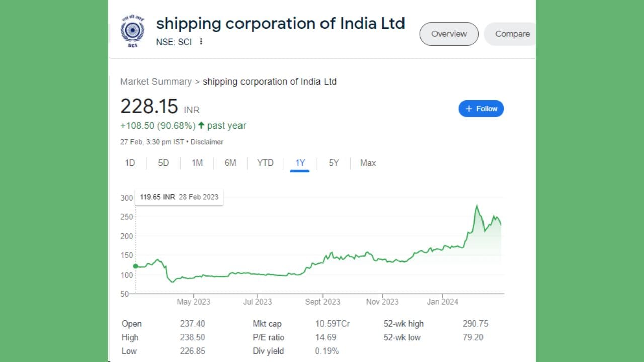
Task: Click the green up arrow beside past year
Action: tap(201, 126)
